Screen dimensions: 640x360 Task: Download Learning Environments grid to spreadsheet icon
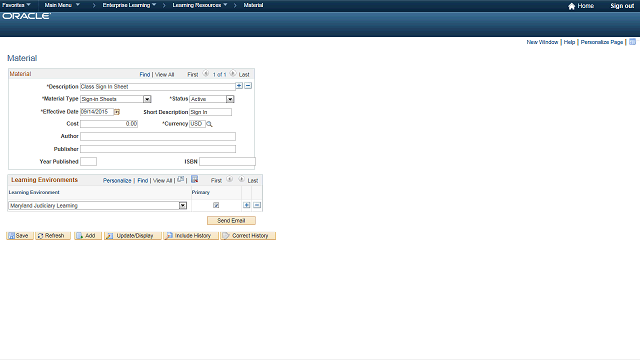pyautogui.click(x=195, y=179)
